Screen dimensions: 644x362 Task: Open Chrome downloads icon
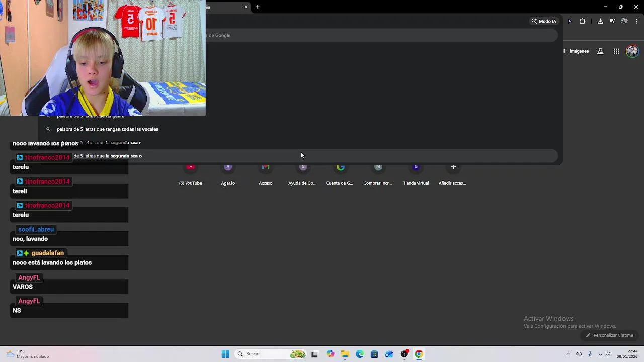coord(600,21)
